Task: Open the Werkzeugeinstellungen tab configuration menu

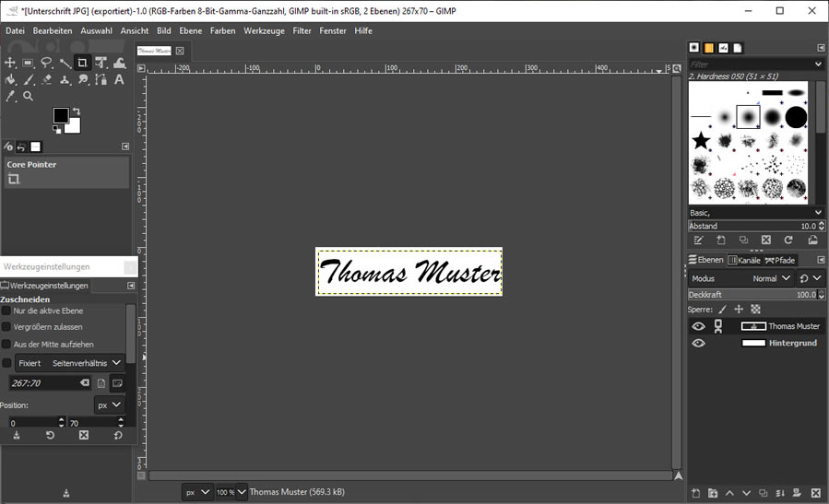Action: (x=131, y=286)
